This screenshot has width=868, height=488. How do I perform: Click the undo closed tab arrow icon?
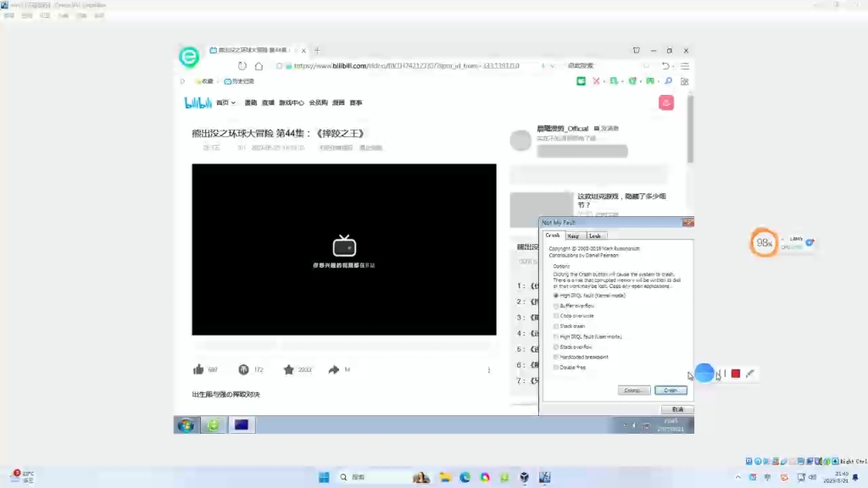(x=665, y=66)
